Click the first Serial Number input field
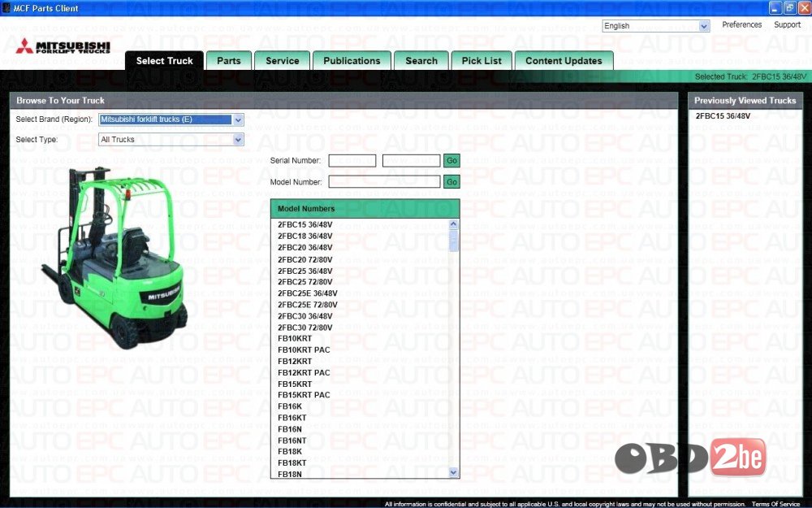 click(x=352, y=161)
